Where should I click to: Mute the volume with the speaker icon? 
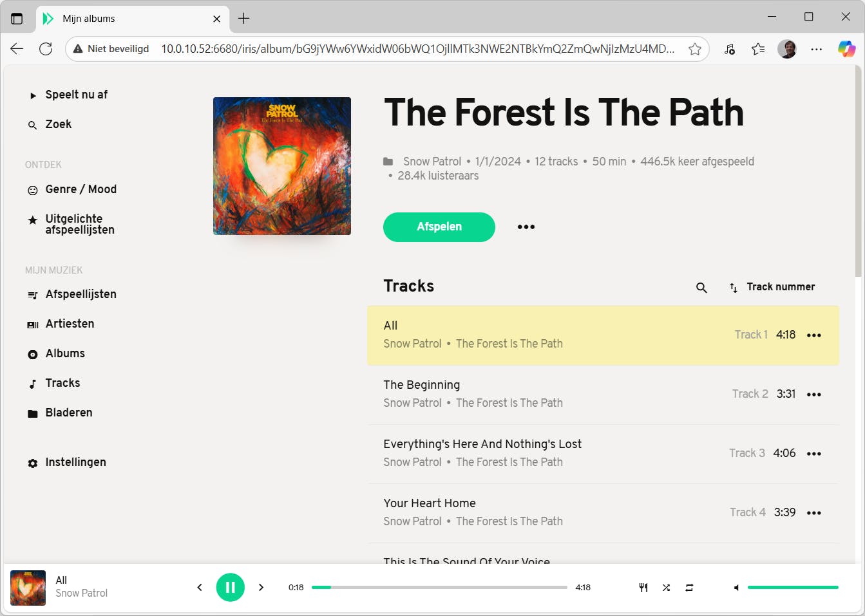point(736,588)
